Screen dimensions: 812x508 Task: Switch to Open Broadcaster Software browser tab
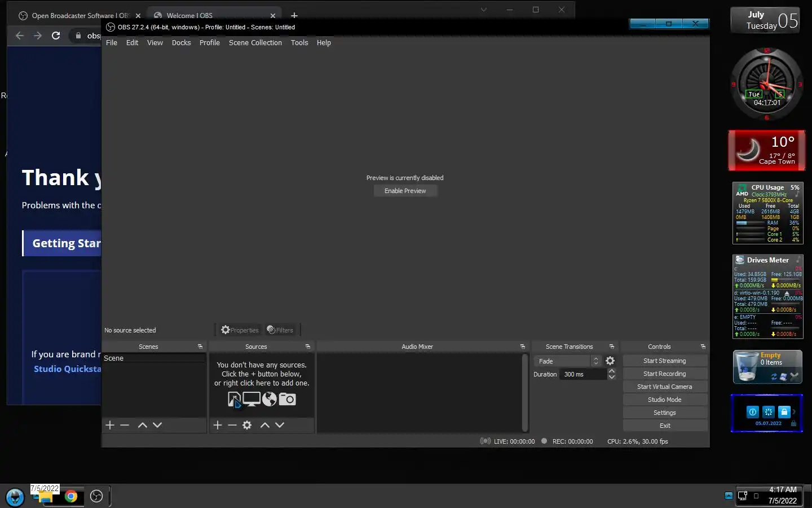(x=79, y=15)
